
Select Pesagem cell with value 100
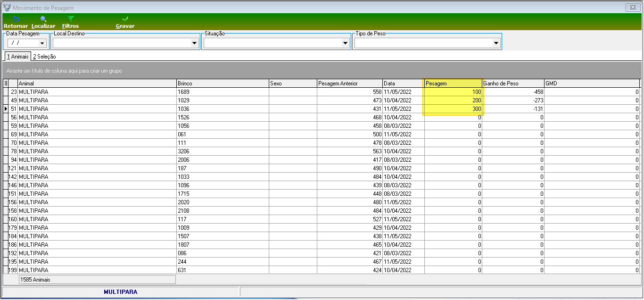pos(453,92)
